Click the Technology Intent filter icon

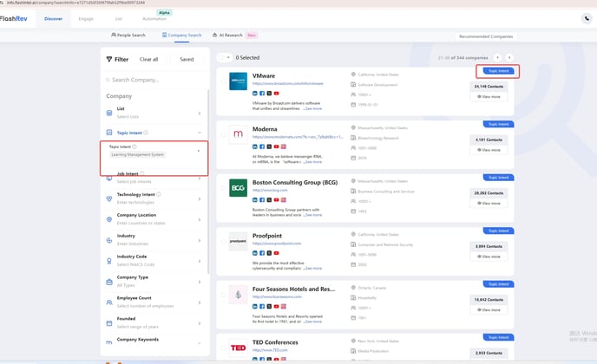click(x=109, y=198)
